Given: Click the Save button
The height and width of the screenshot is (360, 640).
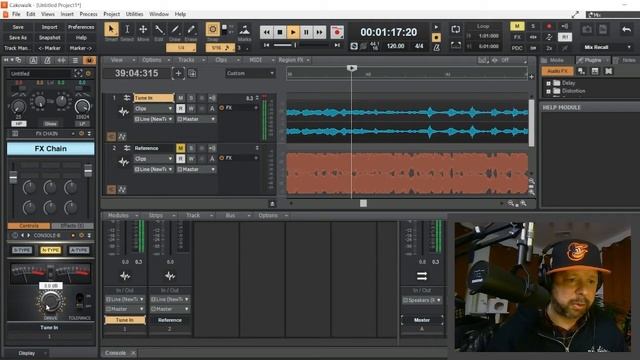Looking at the screenshot, I should tap(18, 27).
